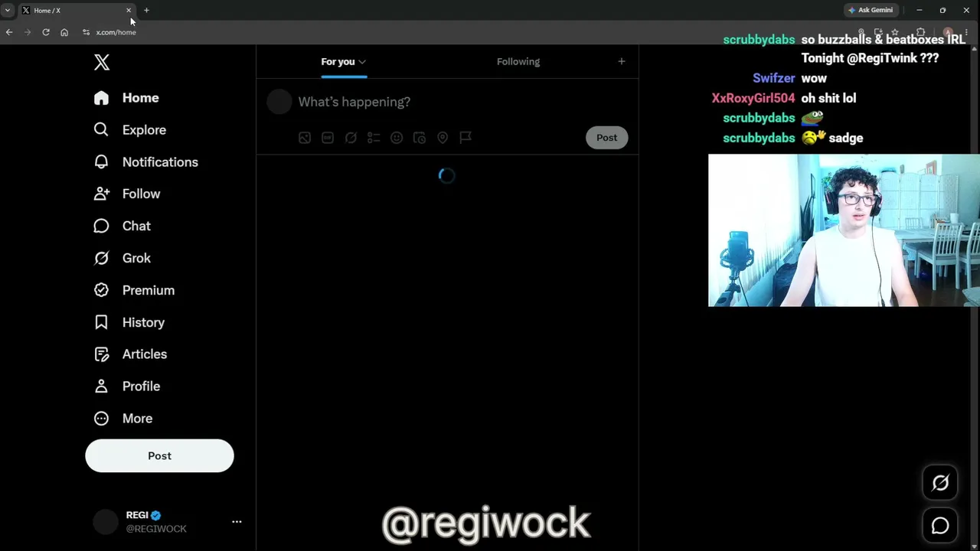980x551 pixels.
Task: Expand the For you dropdown chevron
Action: [362, 62]
